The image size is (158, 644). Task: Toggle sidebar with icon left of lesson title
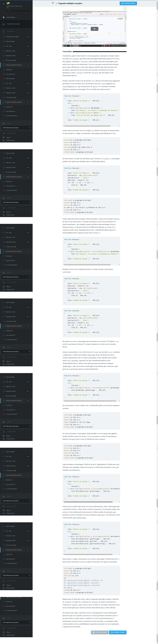[53, 3]
